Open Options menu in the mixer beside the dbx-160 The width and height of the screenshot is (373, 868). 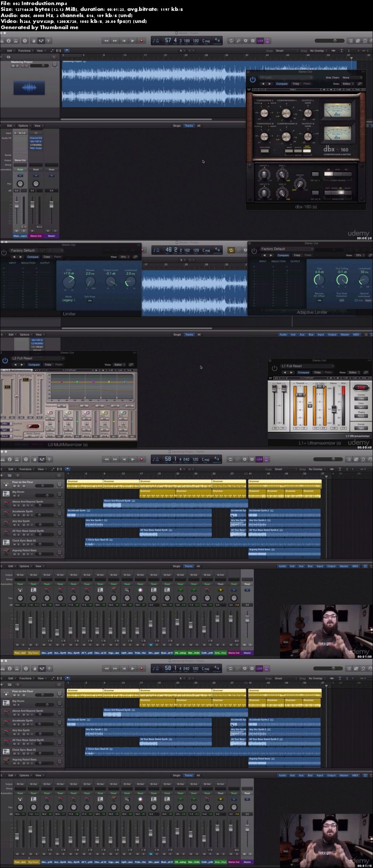[x=24, y=126]
